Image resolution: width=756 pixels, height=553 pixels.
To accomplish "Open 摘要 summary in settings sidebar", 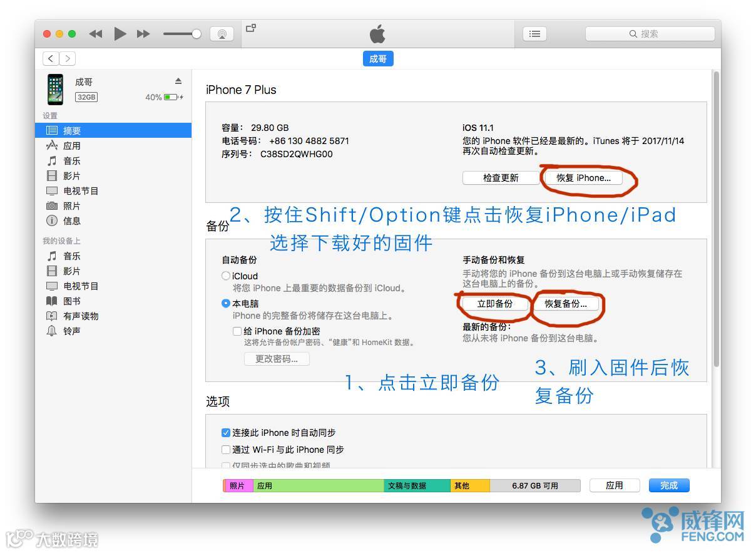I will (113, 130).
